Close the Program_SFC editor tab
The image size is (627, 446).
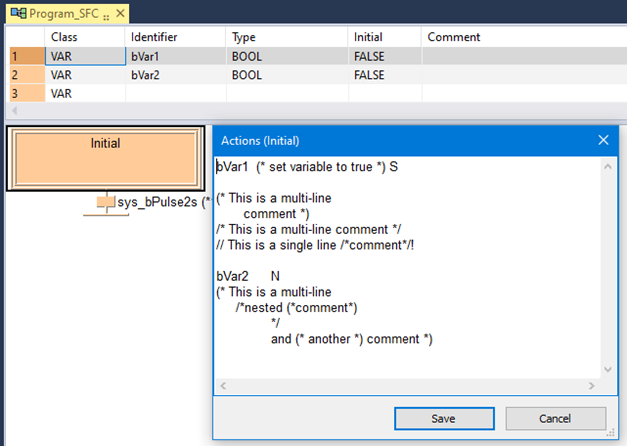121,14
